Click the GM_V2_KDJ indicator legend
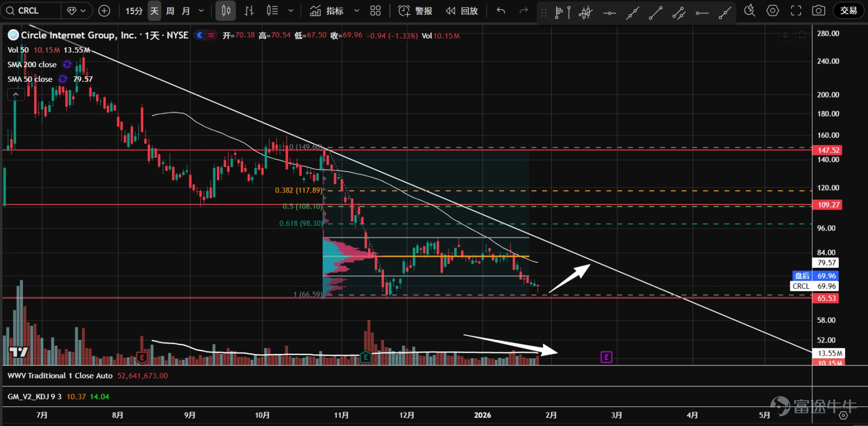 click(35, 397)
